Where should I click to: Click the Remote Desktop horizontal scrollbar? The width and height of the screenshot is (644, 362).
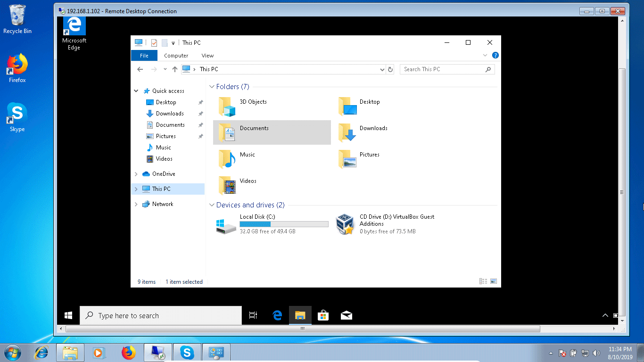tap(303, 329)
